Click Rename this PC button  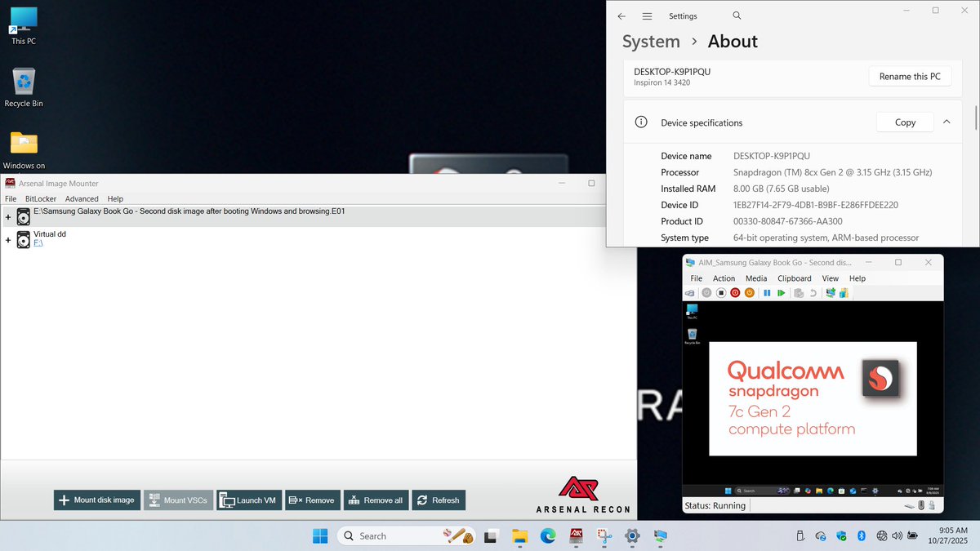[910, 77]
